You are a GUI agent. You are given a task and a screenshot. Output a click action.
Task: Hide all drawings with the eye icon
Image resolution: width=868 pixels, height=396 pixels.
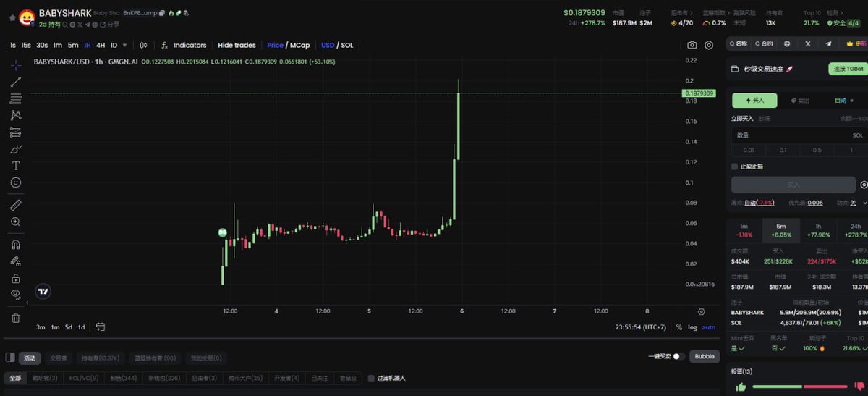pyautogui.click(x=16, y=295)
